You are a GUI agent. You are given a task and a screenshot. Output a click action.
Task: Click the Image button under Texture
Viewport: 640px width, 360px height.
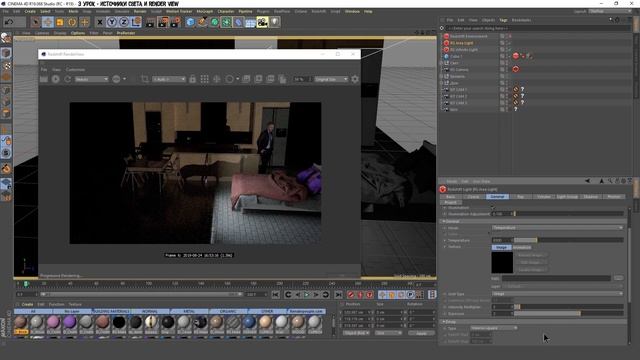(502, 247)
